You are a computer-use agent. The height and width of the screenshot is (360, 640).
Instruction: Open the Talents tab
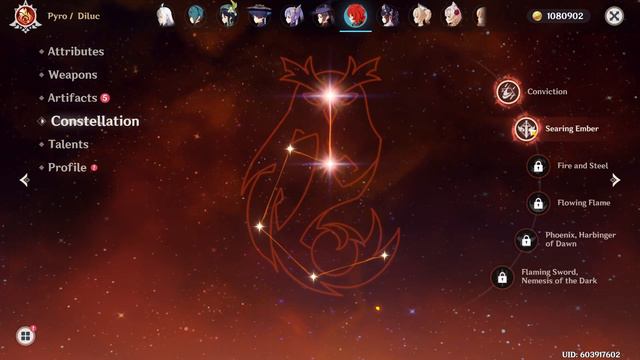pyautogui.click(x=68, y=144)
